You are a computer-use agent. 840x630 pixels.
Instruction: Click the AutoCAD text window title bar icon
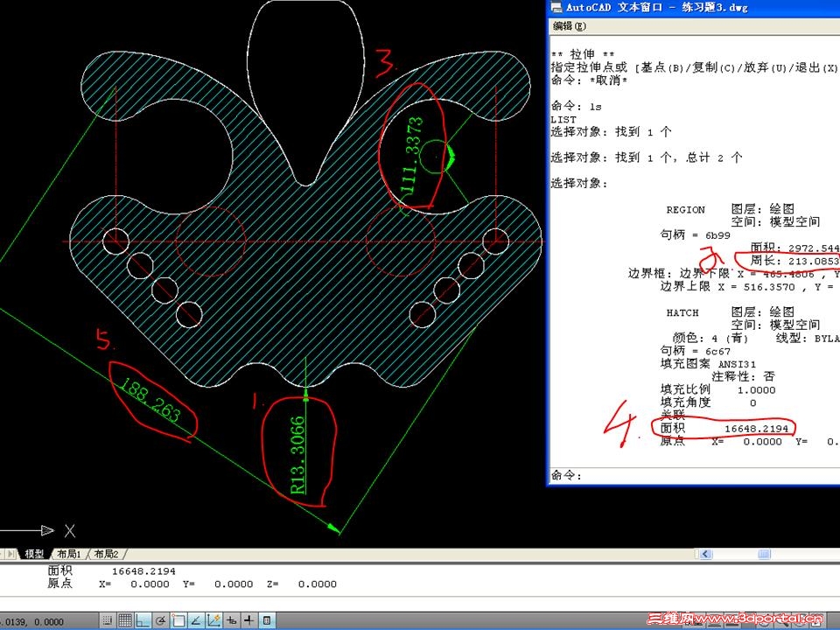pyautogui.click(x=556, y=7)
